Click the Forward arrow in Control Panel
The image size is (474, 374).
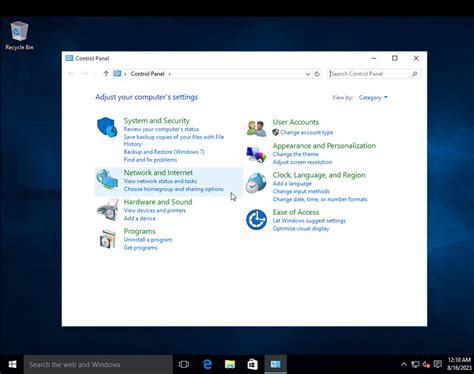[84, 74]
